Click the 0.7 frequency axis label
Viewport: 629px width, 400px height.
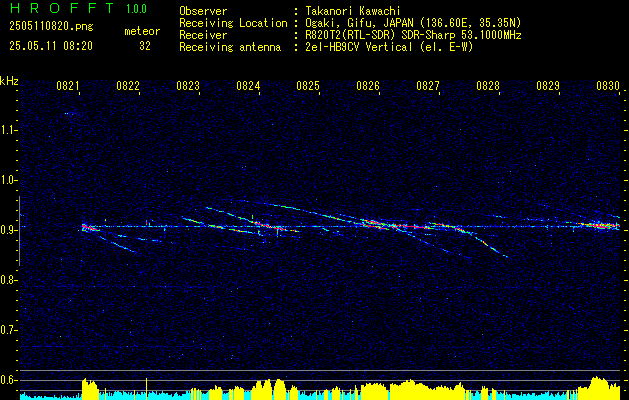pos(8,330)
